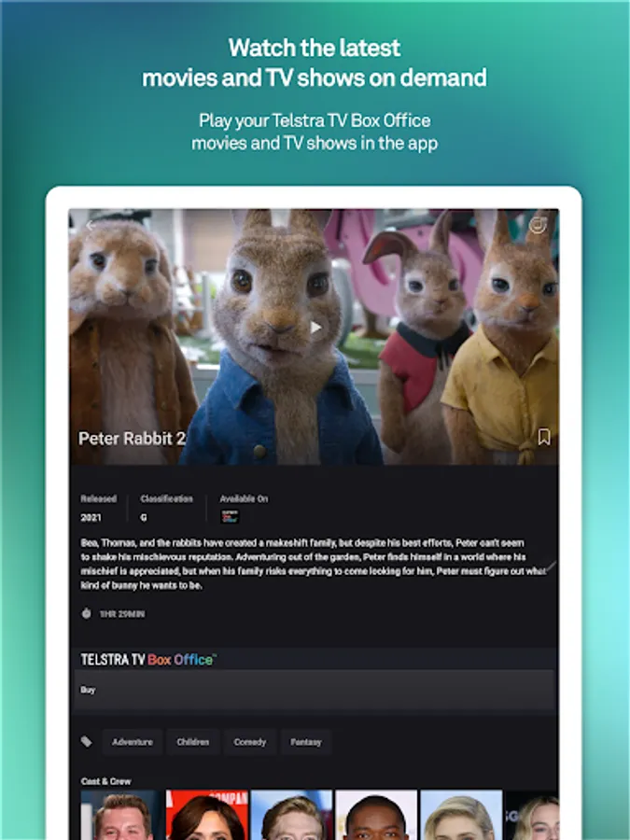Open the third cast member photo
Screen dimensions: 630x840
click(x=291, y=815)
